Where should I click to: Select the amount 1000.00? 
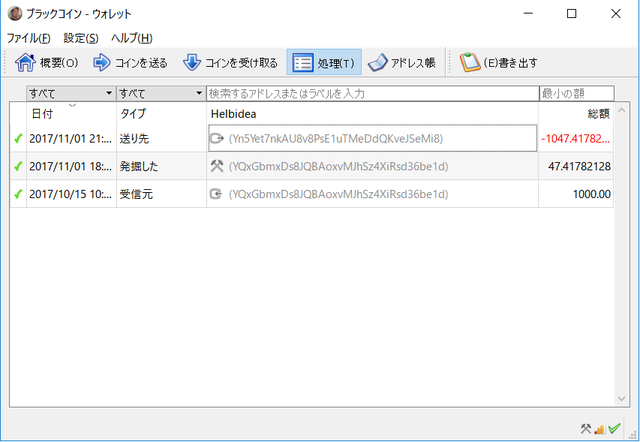coord(592,194)
